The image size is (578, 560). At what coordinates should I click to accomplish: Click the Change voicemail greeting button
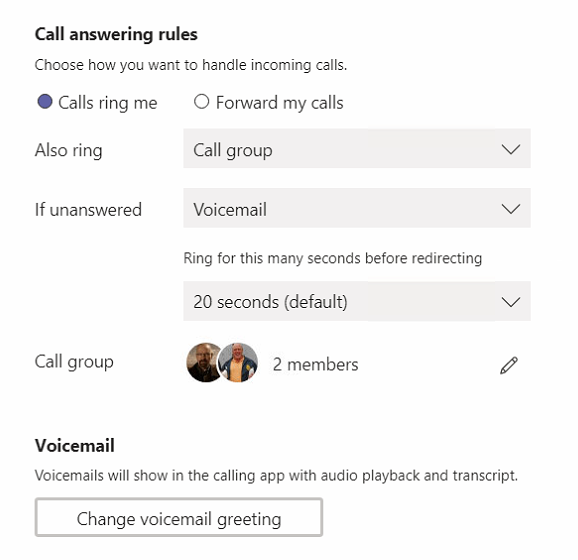pyautogui.click(x=179, y=517)
